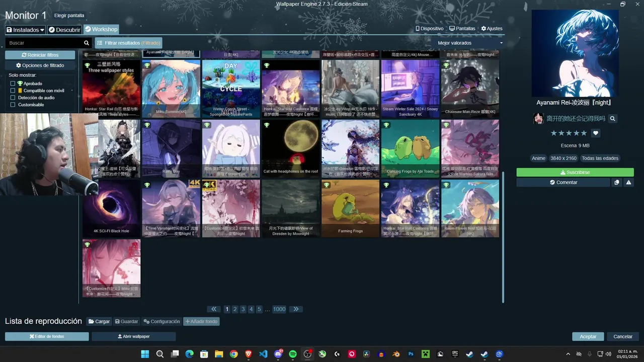
Task: Go to the previous results page arrow
Action: pos(214,309)
